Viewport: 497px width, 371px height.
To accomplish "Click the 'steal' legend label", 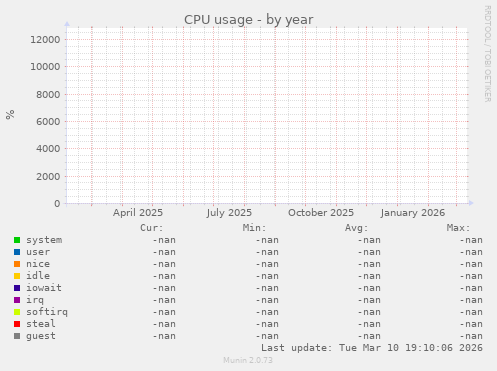I will pyautogui.click(x=41, y=324).
